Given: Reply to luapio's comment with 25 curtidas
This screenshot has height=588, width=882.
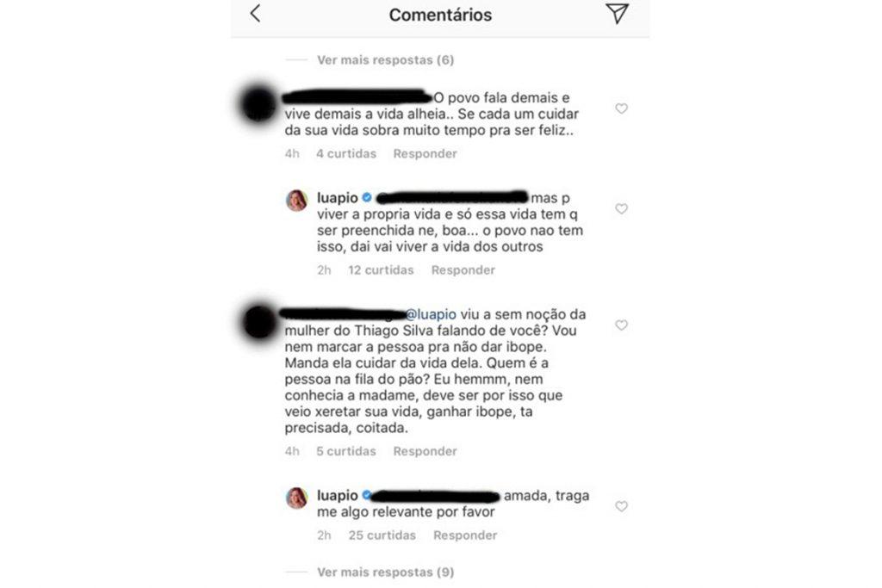Looking at the screenshot, I should pos(465,535).
